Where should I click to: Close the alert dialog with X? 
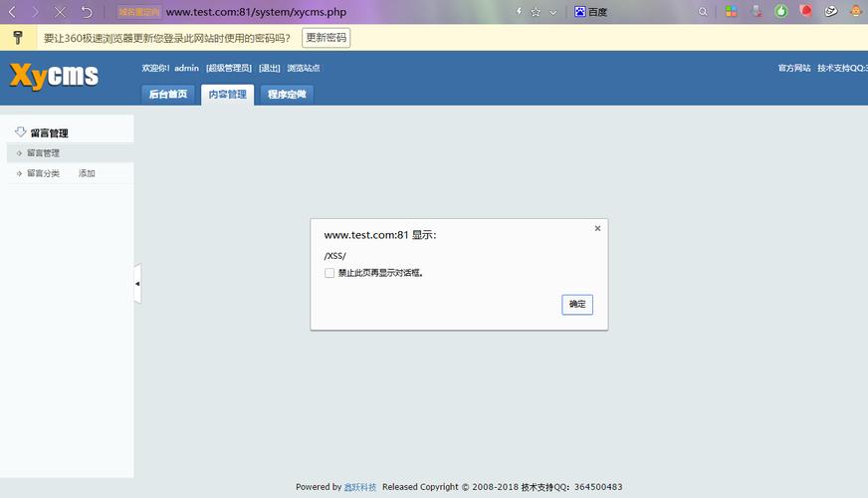597,228
